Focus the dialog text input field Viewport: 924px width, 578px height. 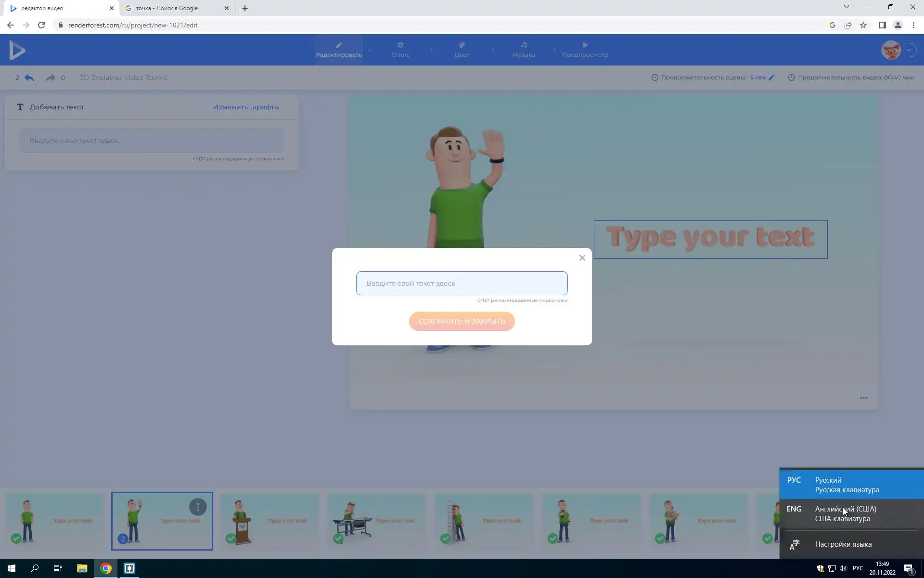click(461, 283)
